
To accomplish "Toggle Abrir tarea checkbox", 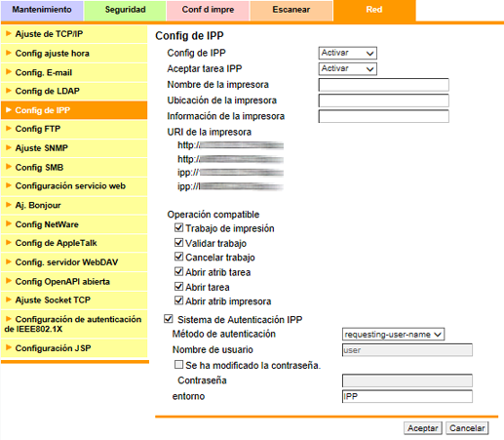I will pyautogui.click(x=178, y=286).
